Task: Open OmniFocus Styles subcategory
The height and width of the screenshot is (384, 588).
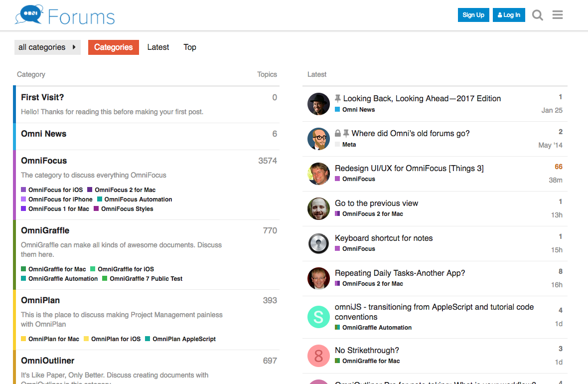Action: coord(124,208)
